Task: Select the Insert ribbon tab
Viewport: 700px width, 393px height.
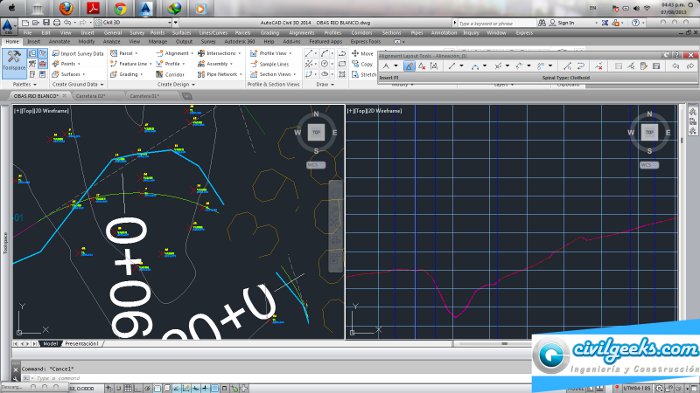Action: coord(34,42)
